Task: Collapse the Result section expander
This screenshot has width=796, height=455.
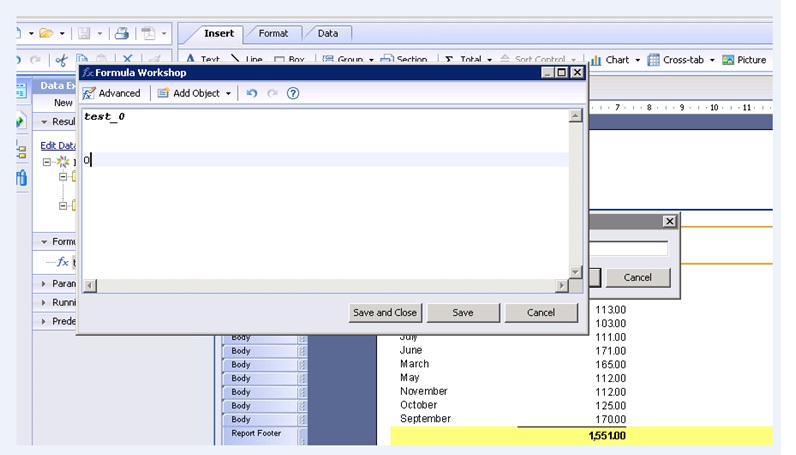Action: [x=44, y=122]
